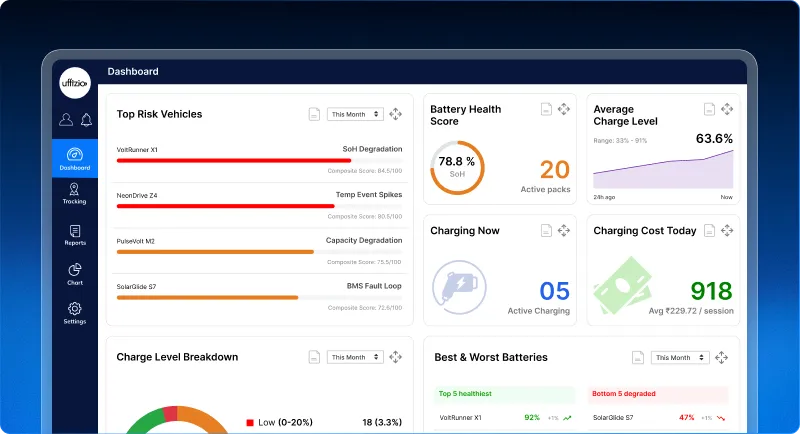Select VoltRunner X1 in healthiest list
Viewport: 800px width, 434px height.
pos(460,418)
